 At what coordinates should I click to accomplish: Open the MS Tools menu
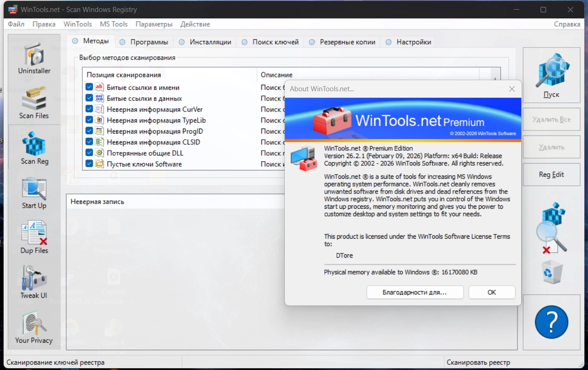click(x=114, y=24)
